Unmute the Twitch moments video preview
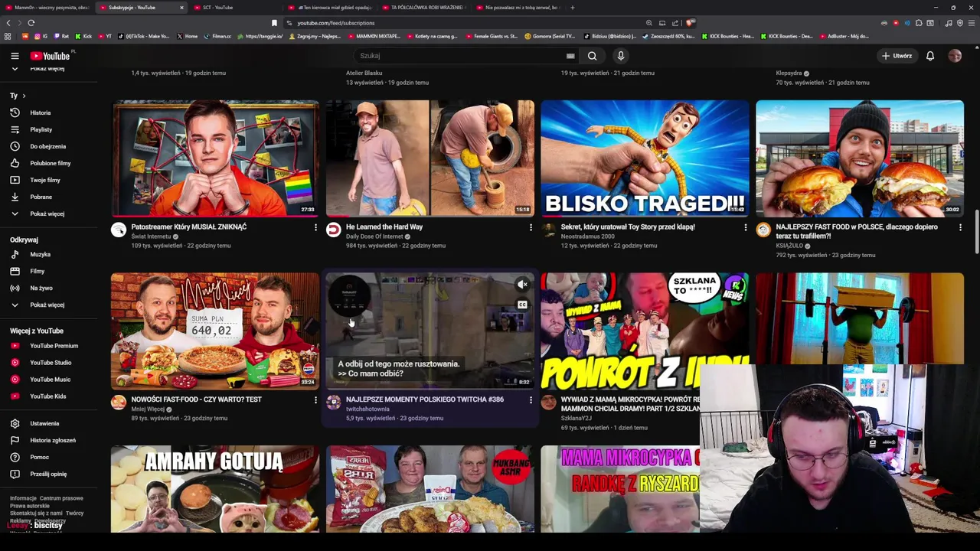 [522, 285]
